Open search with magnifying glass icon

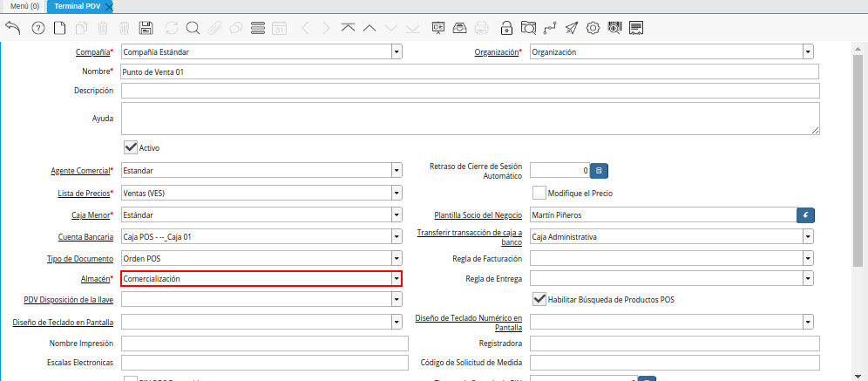coord(192,28)
